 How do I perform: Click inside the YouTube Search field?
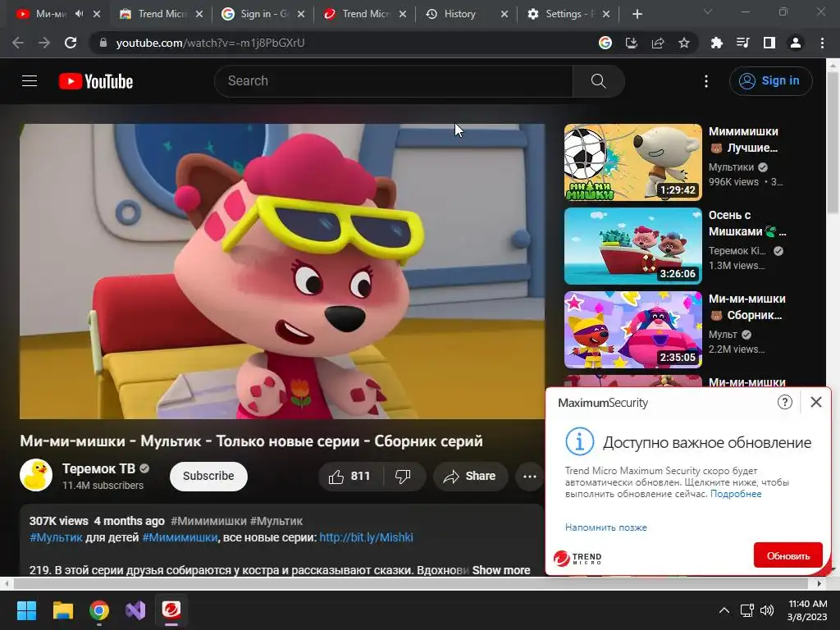tap(394, 81)
